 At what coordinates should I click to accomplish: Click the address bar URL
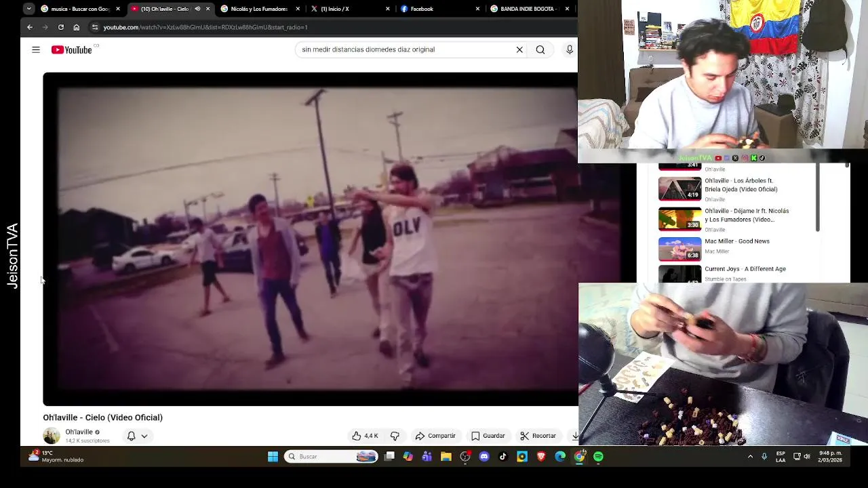click(205, 27)
